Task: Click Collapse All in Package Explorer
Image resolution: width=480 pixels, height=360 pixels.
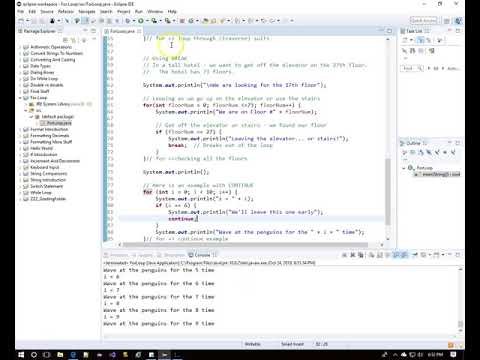Action: [x=65, y=40]
